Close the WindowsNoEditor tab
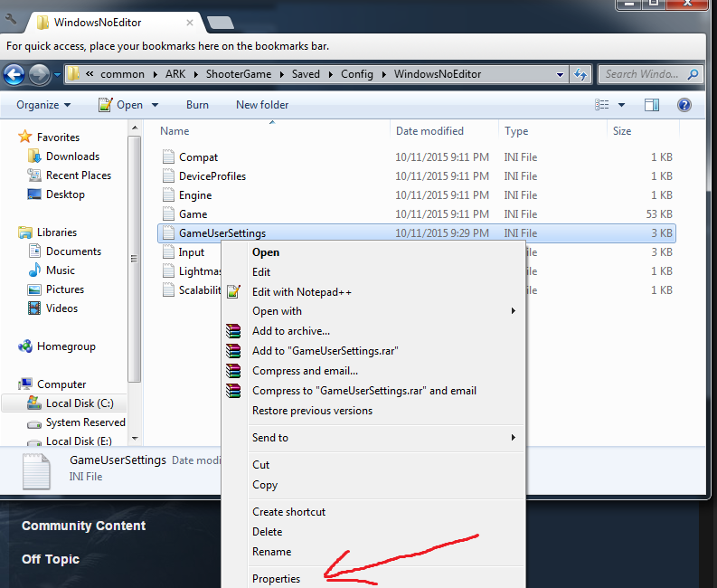The width and height of the screenshot is (717, 588). pyautogui.click(x=190, y=23)
